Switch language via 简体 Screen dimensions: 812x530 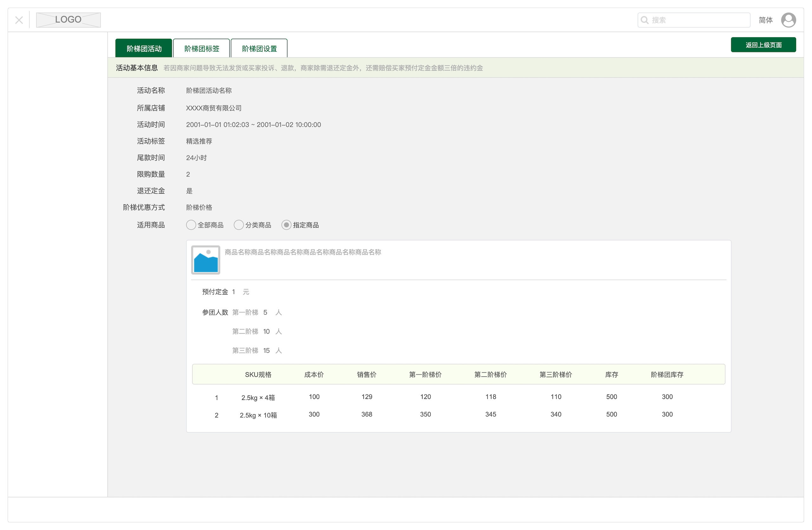tap(765, 20)
